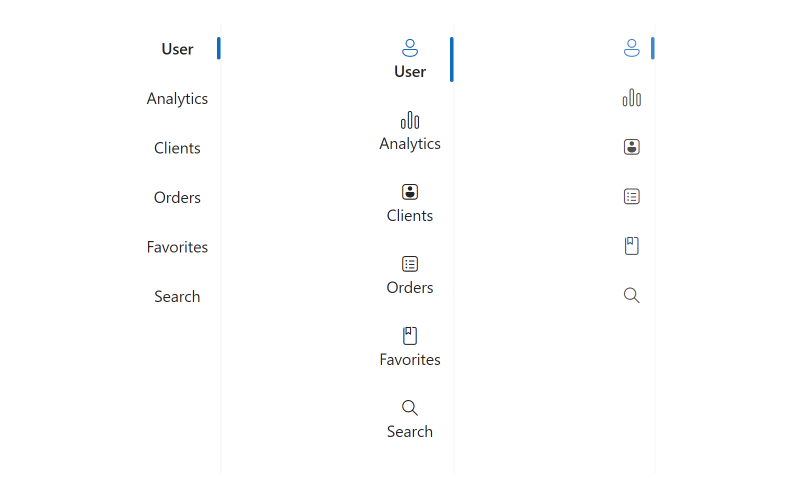Open the list icon in the icon-only list

(x=631, y=197)
